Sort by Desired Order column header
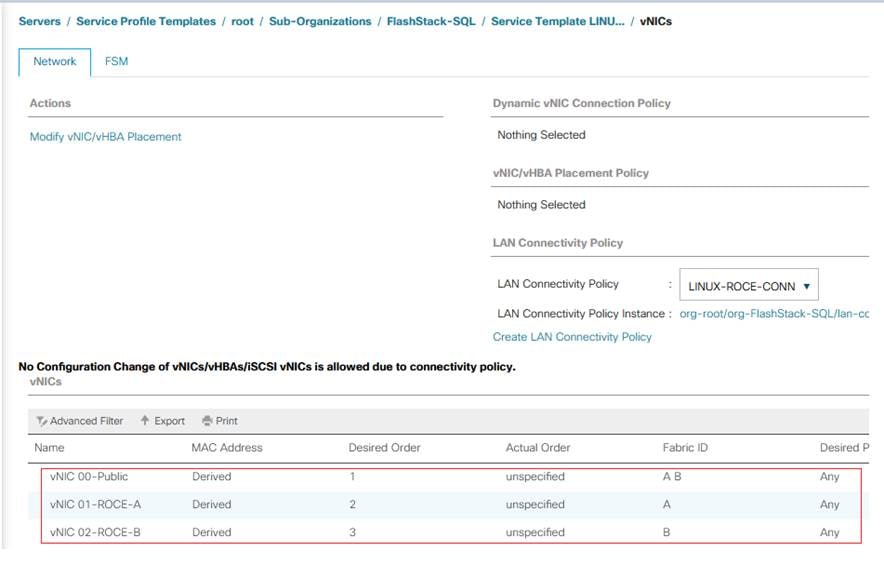 [384, 448]
